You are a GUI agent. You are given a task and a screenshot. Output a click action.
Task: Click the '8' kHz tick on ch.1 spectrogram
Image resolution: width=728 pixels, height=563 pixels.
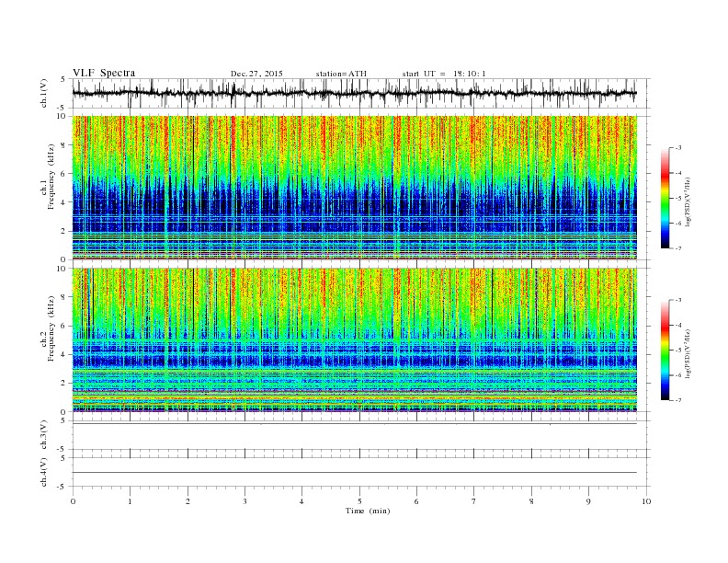[x=64, y=145]
